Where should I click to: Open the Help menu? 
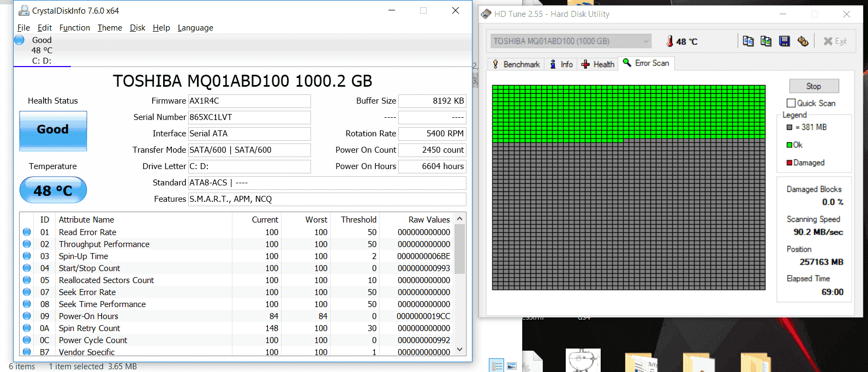coord(161,28)
